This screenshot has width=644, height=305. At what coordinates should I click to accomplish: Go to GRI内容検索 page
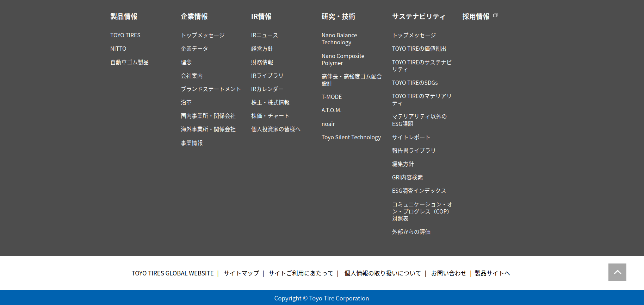pos(407,177)
